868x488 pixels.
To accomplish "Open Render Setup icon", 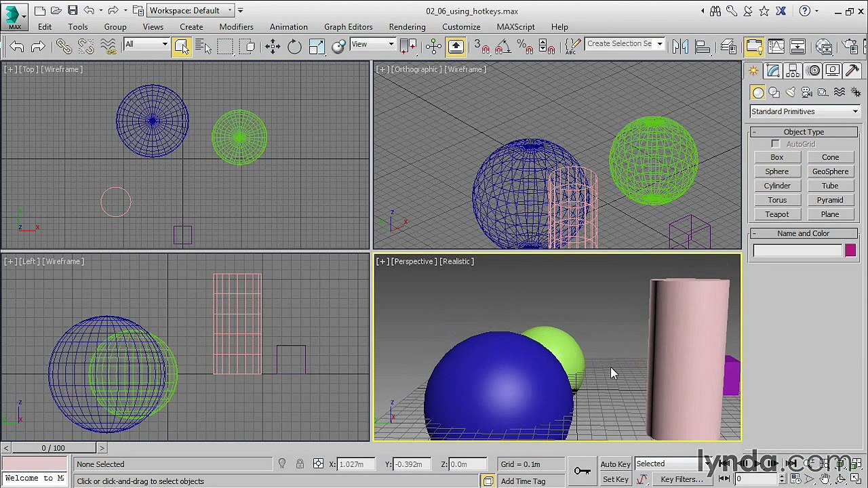I will coord(850,46).
